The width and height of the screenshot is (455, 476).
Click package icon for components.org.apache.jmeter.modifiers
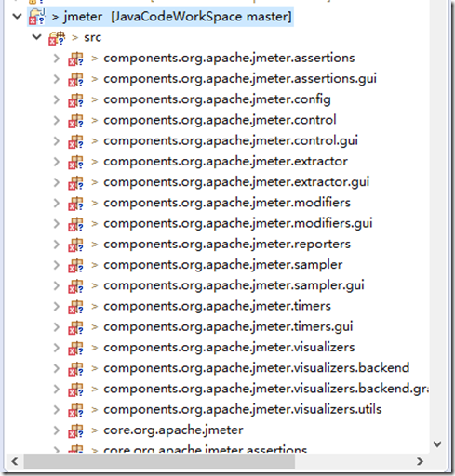[75, 204]
